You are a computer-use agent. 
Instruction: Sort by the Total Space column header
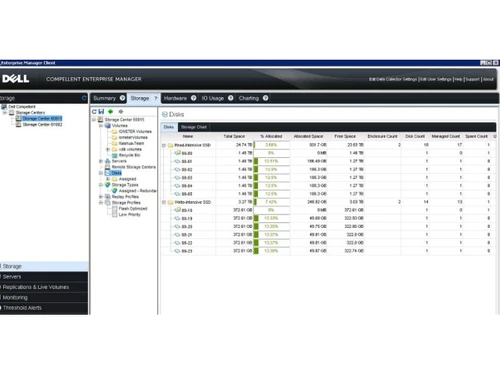tap(234, 136)
